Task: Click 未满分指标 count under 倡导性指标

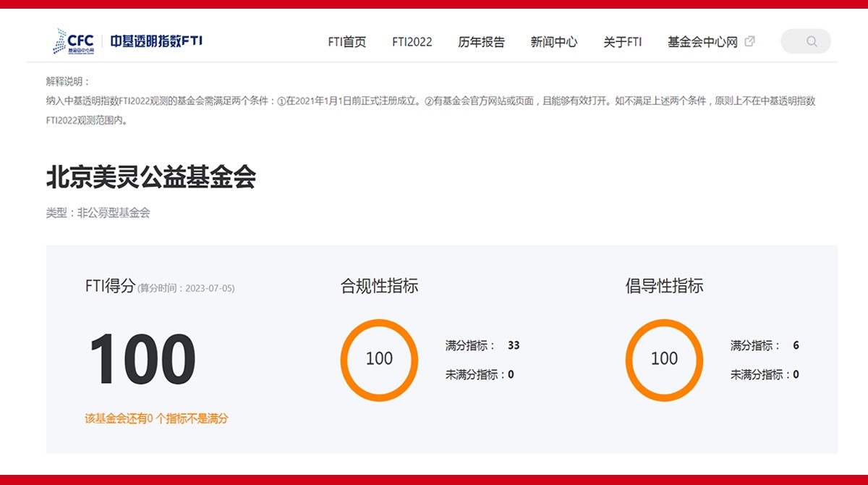Action: 796,374
